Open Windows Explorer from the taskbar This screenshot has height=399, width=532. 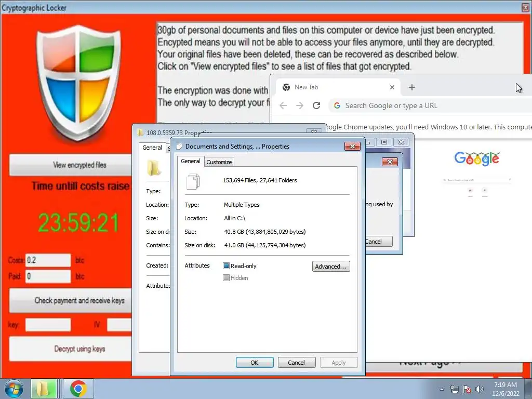pyautogui.click(x=44, y=389)
